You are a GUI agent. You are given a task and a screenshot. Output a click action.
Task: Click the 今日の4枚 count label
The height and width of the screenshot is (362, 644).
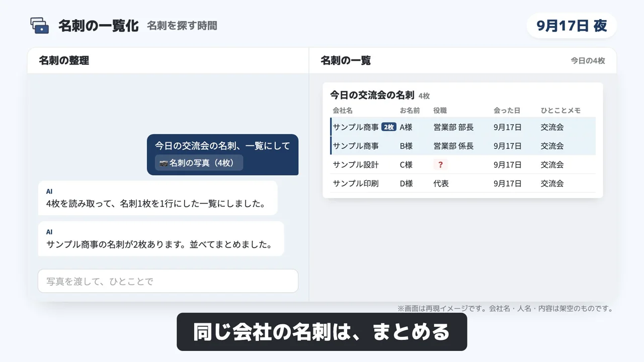[588, 60]
